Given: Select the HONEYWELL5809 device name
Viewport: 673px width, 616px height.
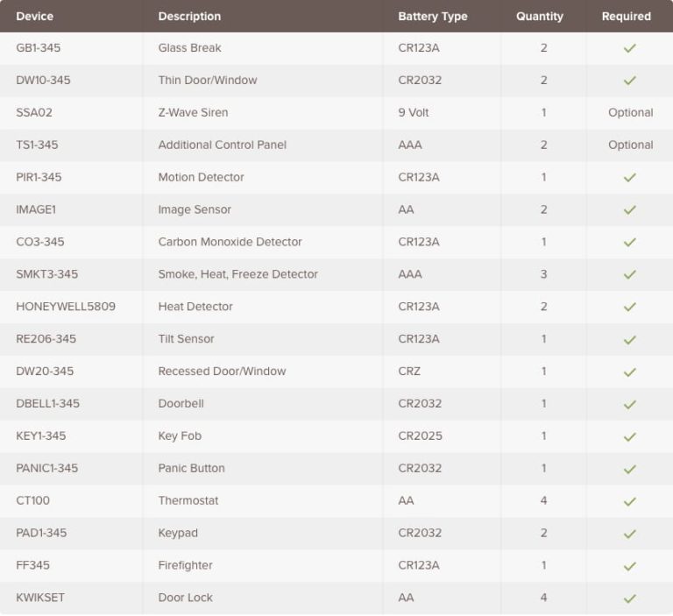Looking at the screenshot, I should click(65, 307).
